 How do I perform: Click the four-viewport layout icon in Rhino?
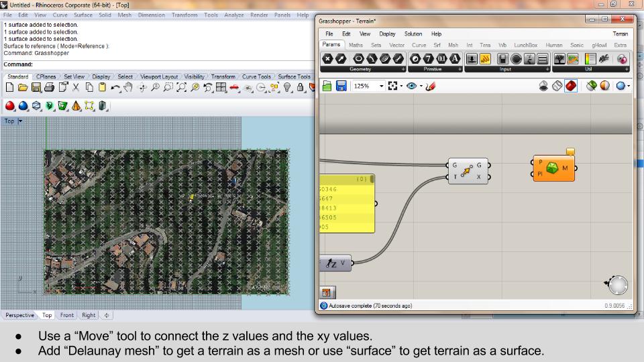221,87
